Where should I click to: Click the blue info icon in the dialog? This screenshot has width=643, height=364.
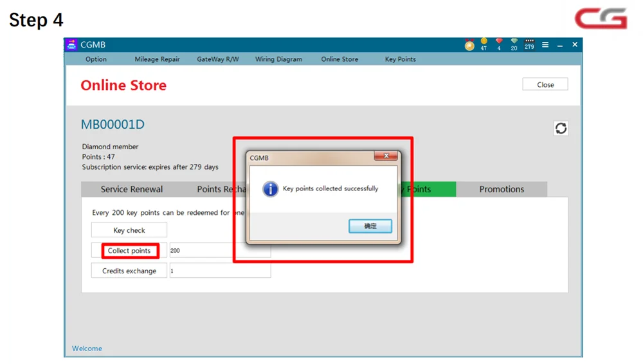point(270,189)
